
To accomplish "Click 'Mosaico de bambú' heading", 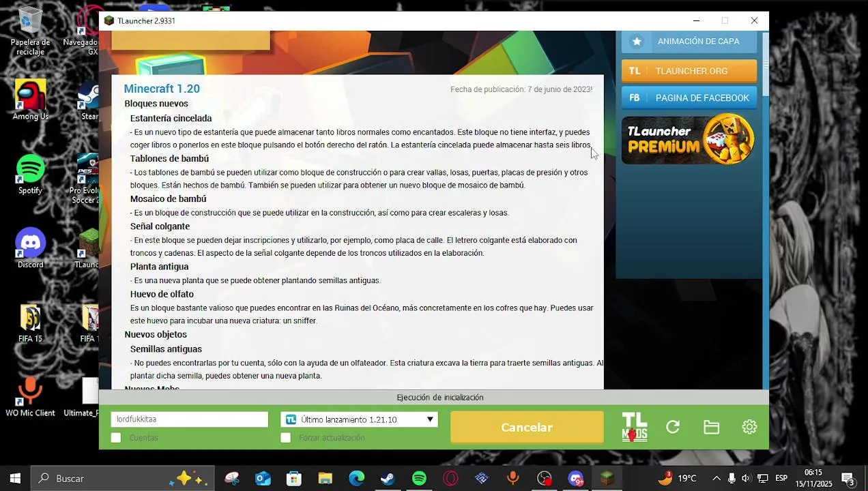I will (x=169, y=198).
